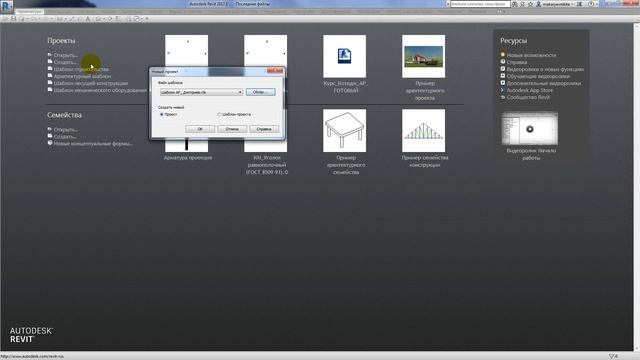This screenshot has height=360, width=640.
Task: Open Сообщество Revit link
Action: [528, 97]
